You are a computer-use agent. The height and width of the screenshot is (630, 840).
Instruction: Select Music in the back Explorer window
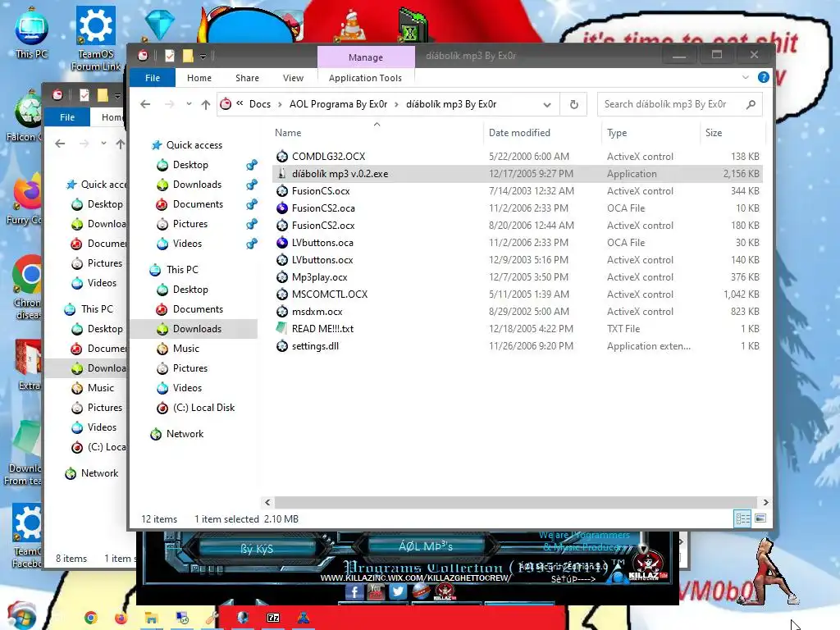(101, 387)
